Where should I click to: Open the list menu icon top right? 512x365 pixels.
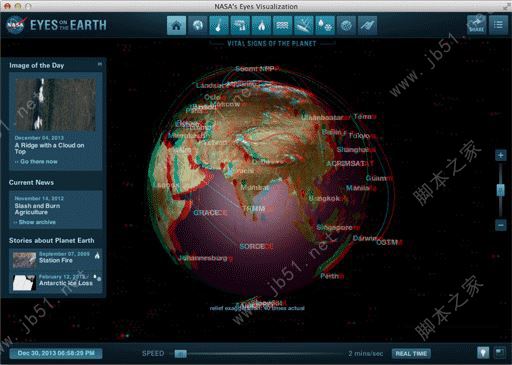coord(498,25)
